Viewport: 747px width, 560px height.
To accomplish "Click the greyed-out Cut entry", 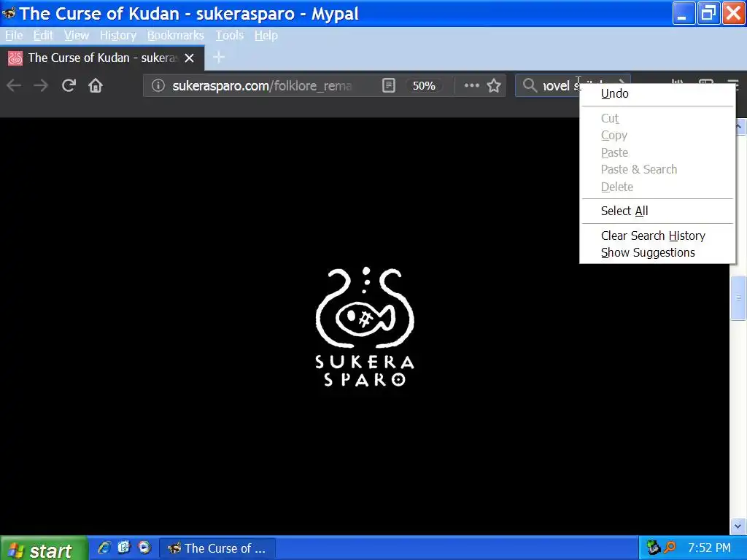I will point(657,119).
